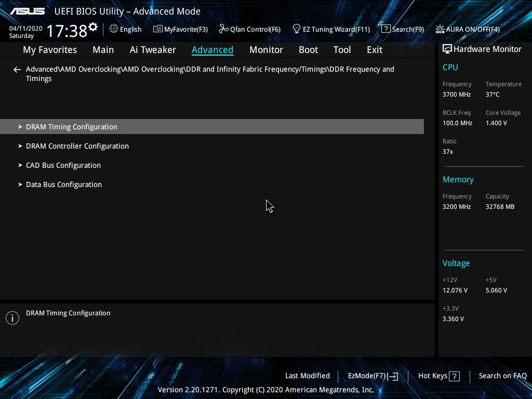Expand DRAM Timing Configuration arrow

(20, 127)
